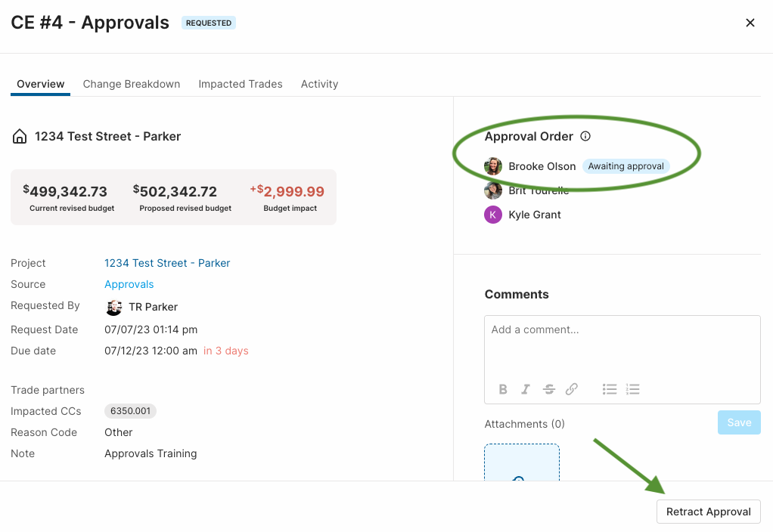Click the Retract Approval button

tap(709, 512)
